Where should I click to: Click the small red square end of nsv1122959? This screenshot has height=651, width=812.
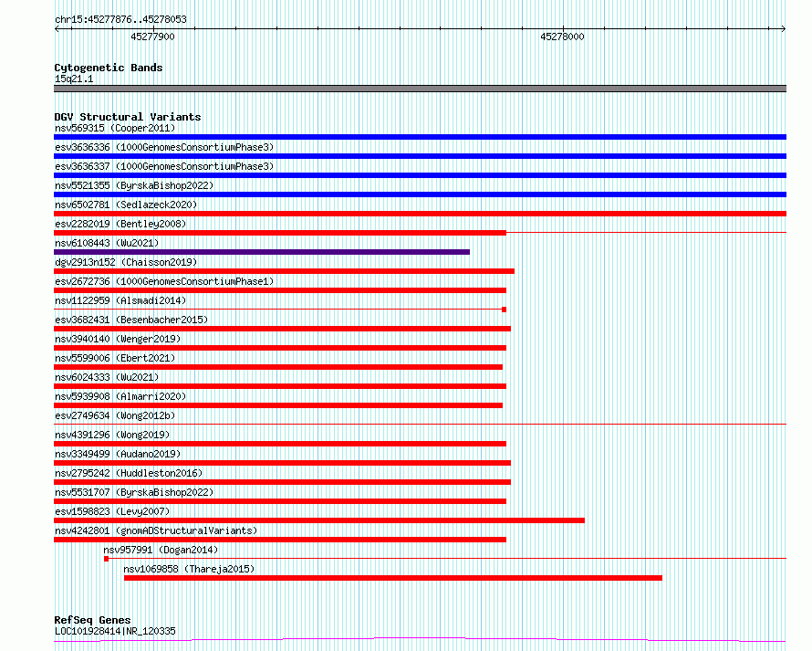504,310
